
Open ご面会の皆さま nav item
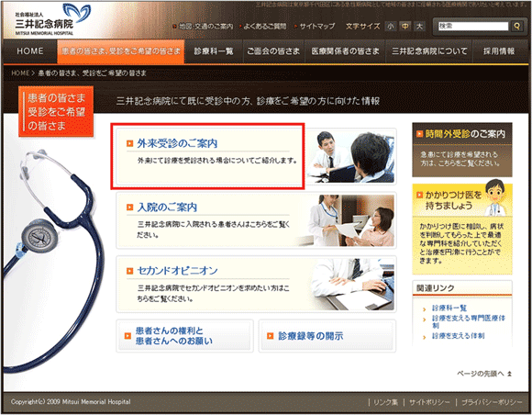point(273,51)
